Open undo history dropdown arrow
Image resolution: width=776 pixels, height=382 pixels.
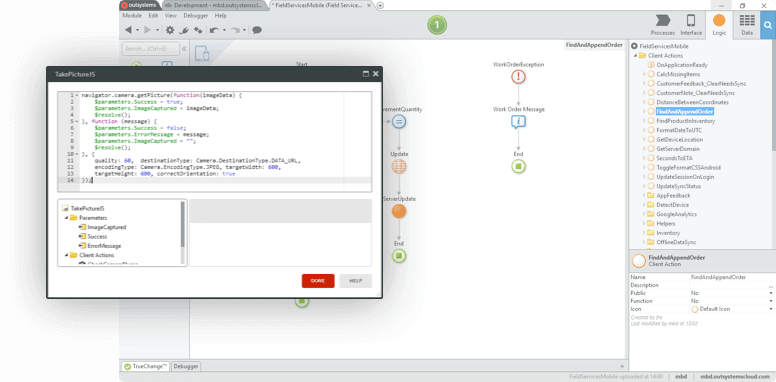tap(224, 30)
